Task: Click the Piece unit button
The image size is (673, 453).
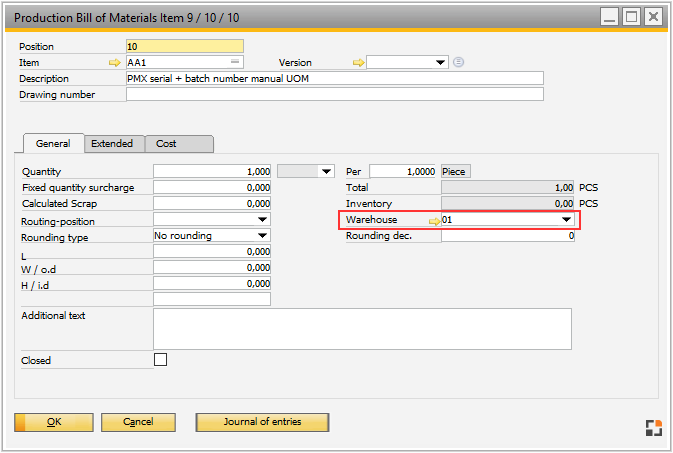Action: point(455,171)
